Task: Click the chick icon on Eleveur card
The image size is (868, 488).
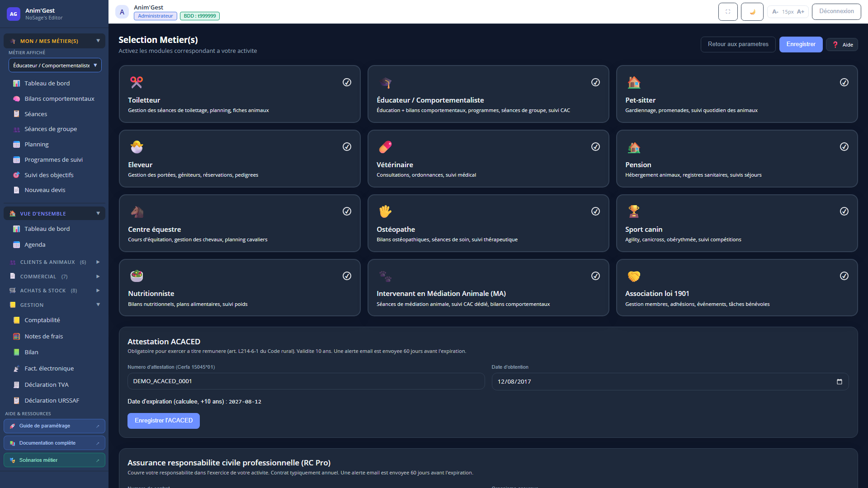Action: pos(137,147)
